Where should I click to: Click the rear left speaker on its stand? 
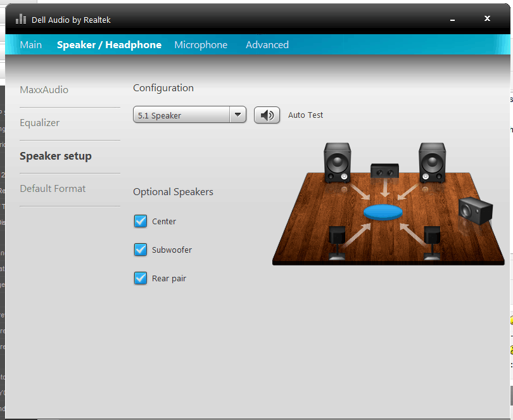click(x=337, y=243)
